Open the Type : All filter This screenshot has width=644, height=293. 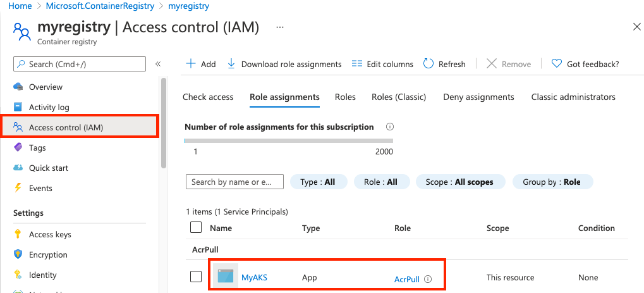tap(318, 182)
